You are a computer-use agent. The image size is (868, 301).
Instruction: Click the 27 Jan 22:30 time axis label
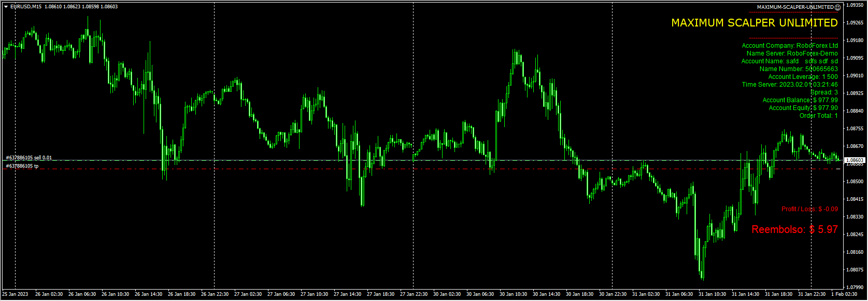414,294
